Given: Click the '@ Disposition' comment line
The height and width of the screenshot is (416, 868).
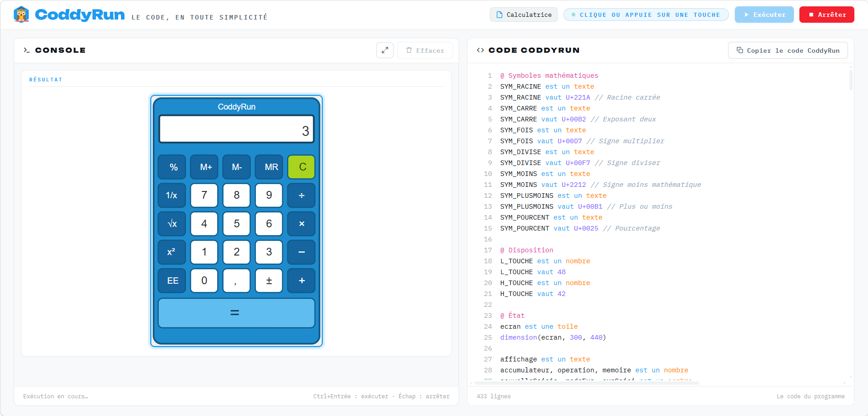Looking at the screenshot, I should point(527,250).
